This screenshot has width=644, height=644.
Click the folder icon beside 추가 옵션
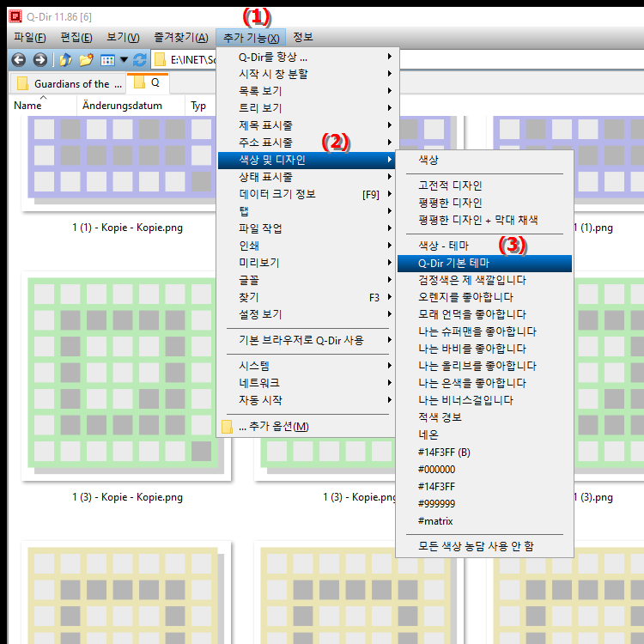click(x=228, y=427)
